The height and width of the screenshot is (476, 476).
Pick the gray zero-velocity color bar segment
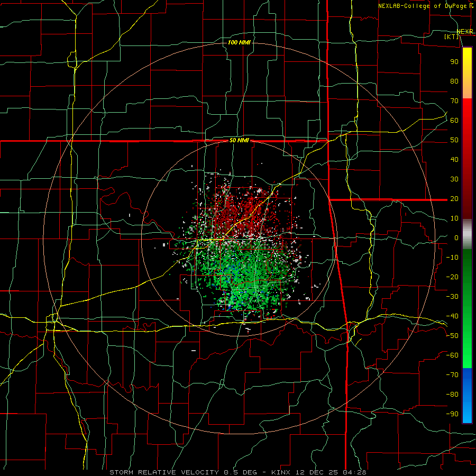pos(467,234)
